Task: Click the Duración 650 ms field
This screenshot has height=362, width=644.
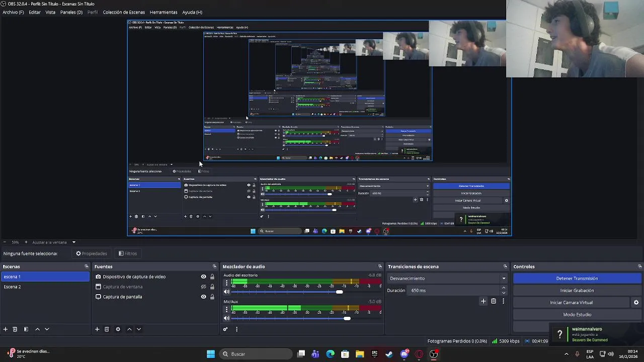Action: click(x=454, y=291)
